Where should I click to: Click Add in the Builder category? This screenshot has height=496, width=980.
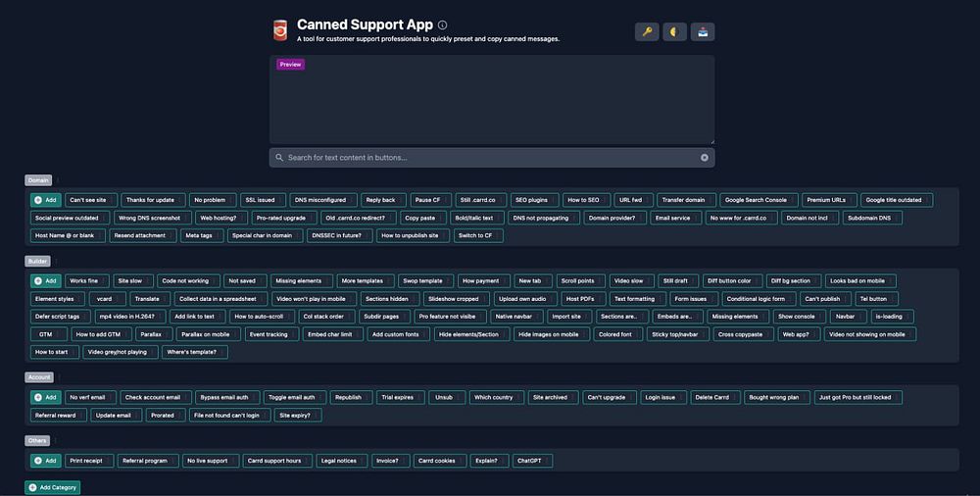[46, 280]
